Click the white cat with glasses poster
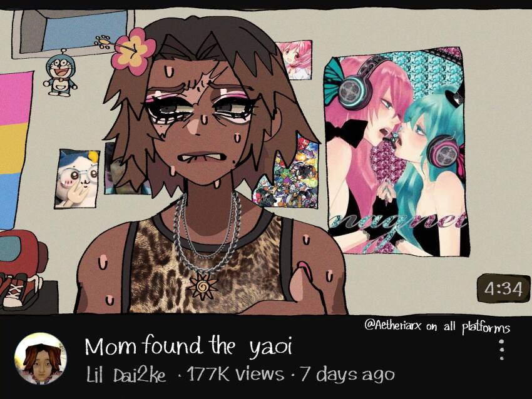 (x=78, y=179)
